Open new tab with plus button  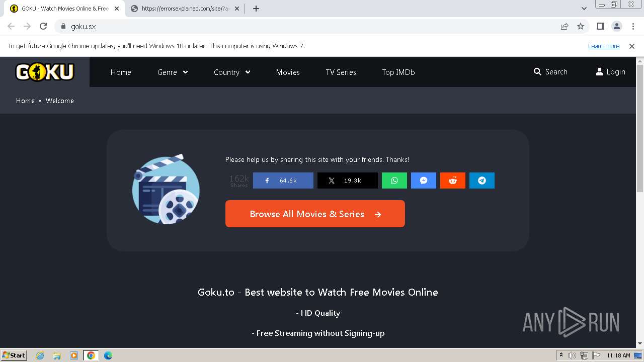point(256,9)
